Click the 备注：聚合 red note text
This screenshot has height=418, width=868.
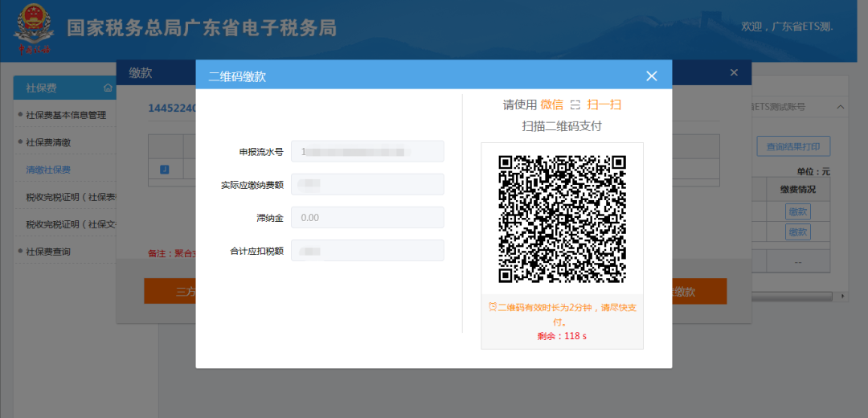click(x=172, y=253)
